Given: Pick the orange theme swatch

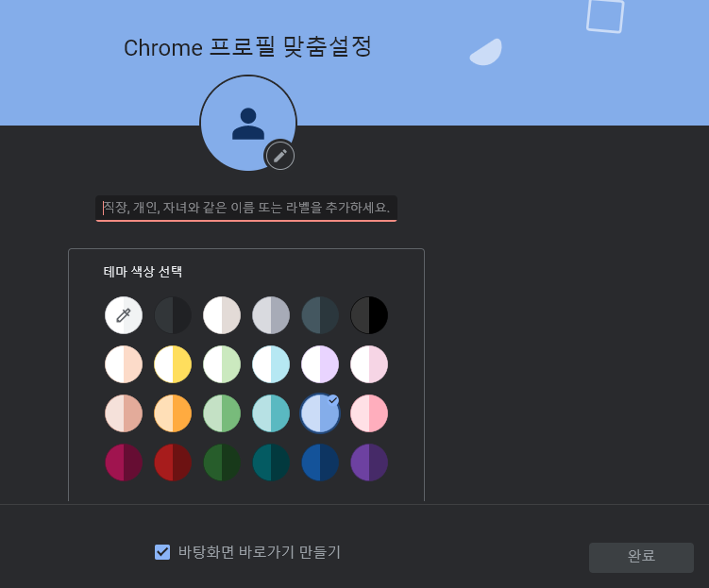Looking at the screenshot, I should 173,413.
